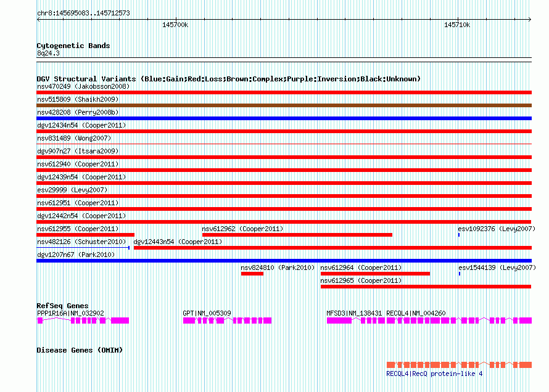Click the nsv515809 (Shaikh2009) label

click(x=78, y=99)
